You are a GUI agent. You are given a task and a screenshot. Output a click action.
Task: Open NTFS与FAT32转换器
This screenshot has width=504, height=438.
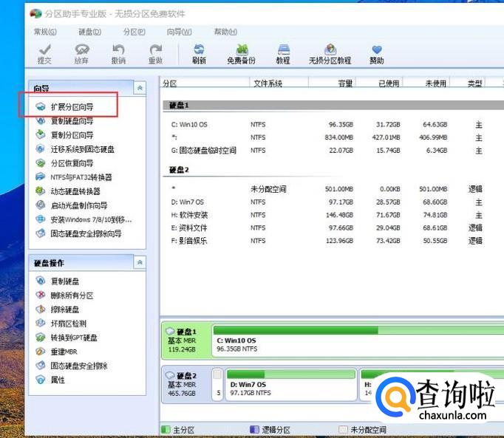[74, 177]
